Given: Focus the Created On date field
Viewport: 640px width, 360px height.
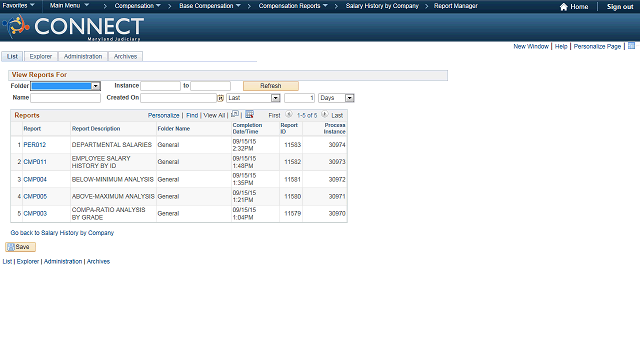Looking at the screenshot, I should (178, 98).
